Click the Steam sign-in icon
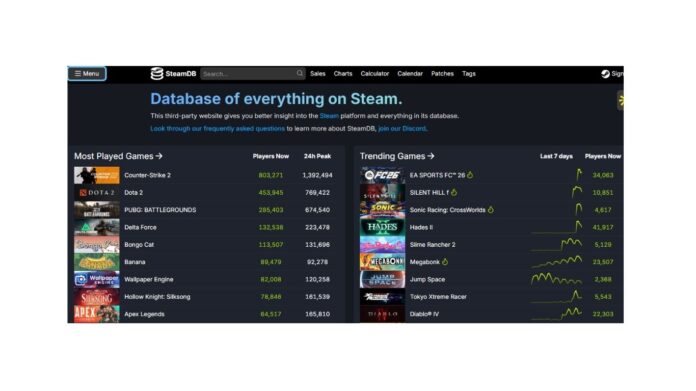 click(x=605, y=74)
